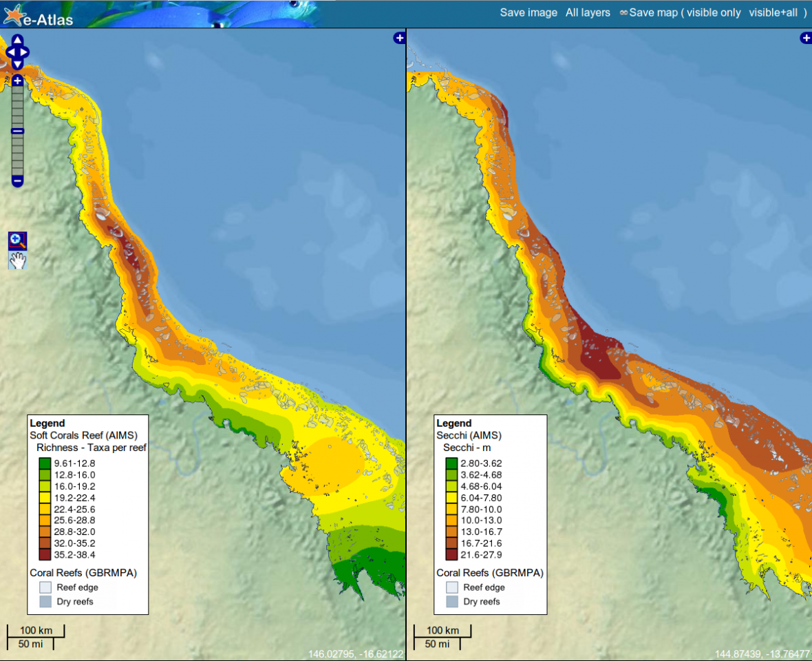Click the '21.6-27.9' value text
Image resolution: width=812 pixels, height=661 pixels.
[481, 555]
